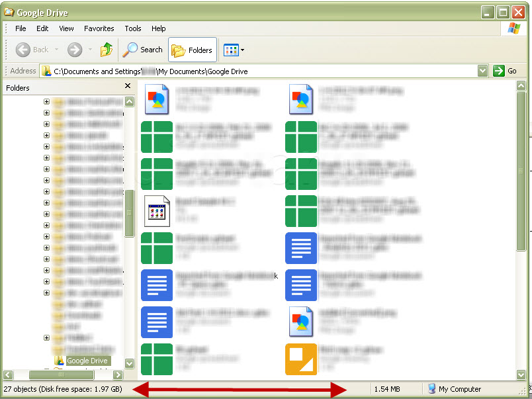The width and height of the screenshot is (532, 399).
Task: Select Google Drive in the folder tree
Action: click(87, 361)
